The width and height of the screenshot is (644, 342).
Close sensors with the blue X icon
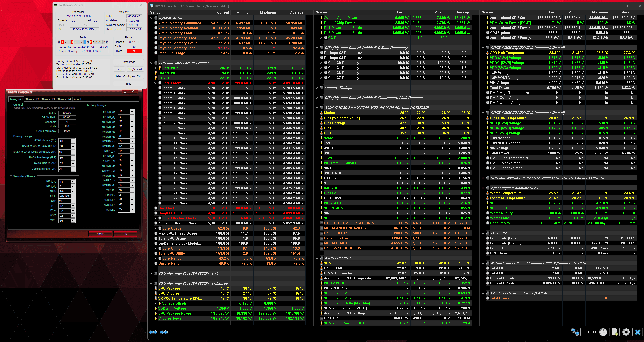click(x=637, y=332)
